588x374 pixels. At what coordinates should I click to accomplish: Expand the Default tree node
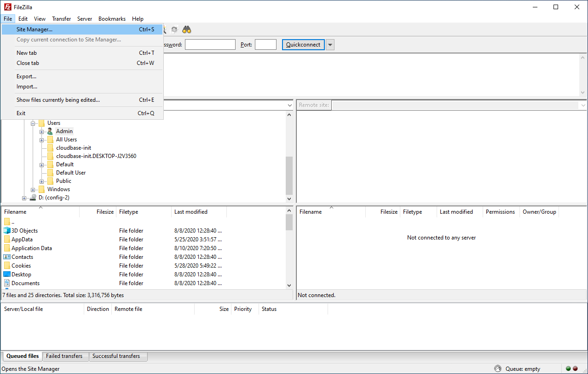[42, 165]
